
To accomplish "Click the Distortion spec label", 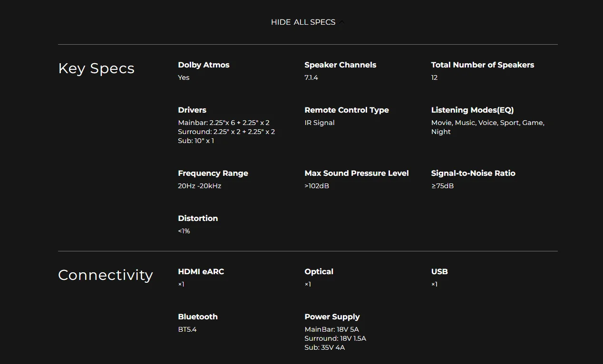I will [198, 219].
